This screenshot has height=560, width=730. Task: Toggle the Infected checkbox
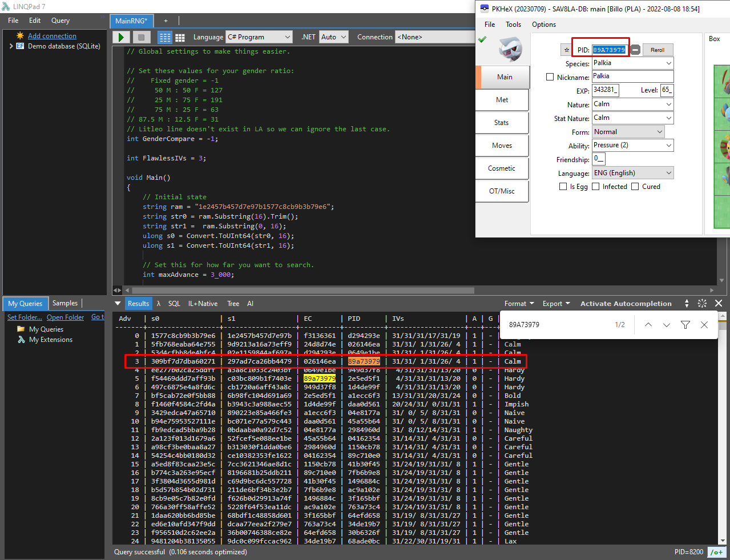pyautogui.click(x=596, y=187)
